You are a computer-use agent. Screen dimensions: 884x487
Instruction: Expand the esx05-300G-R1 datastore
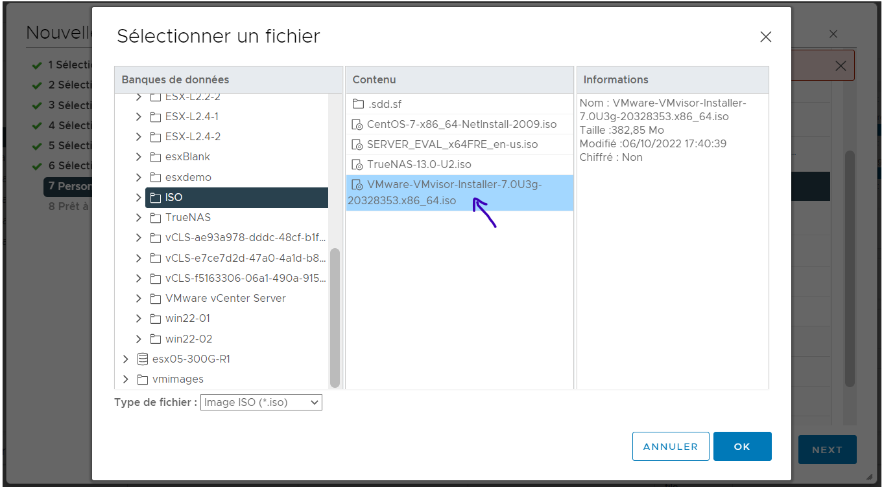pos(126,359)
